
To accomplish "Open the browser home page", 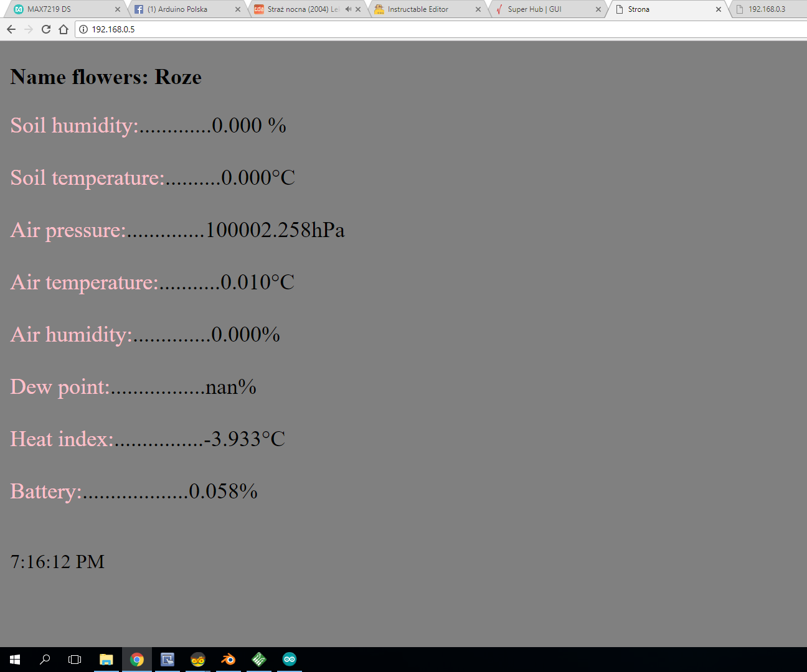I will coord(64,29).
